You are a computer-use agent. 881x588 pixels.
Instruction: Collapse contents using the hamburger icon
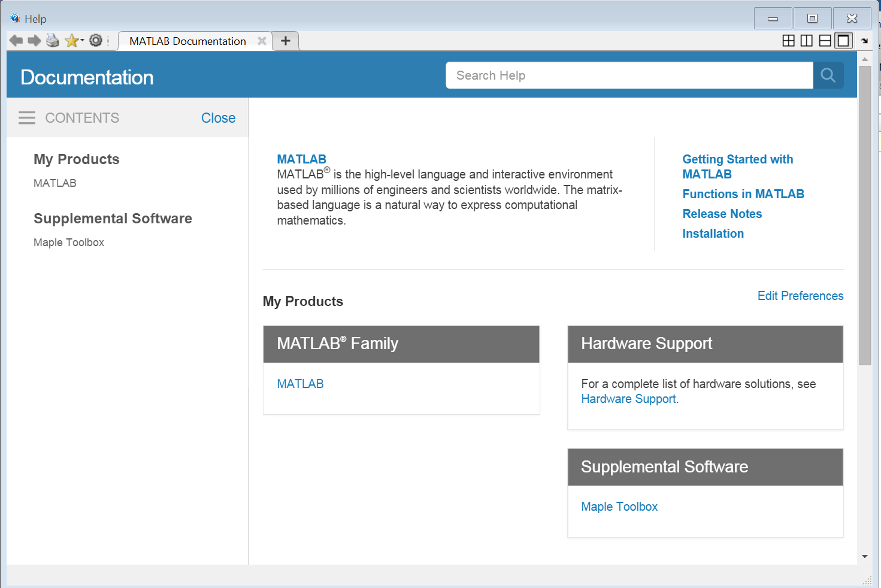click(x=27, y=118)
